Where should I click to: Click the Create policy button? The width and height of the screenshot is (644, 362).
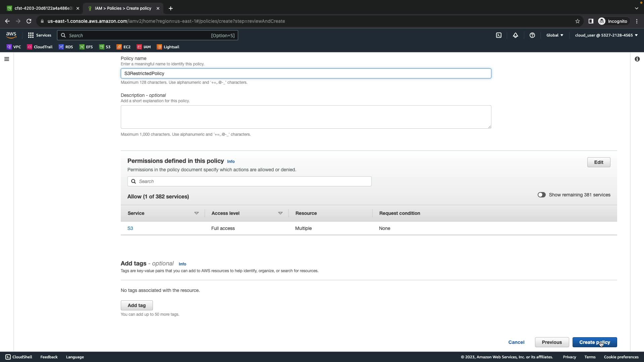click(594, 342)
